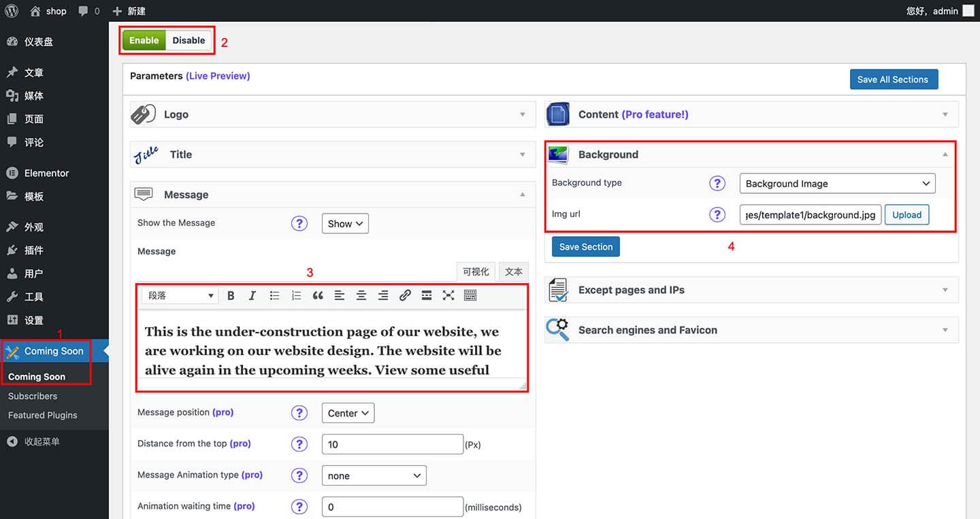Collapse the Background section
This screenshot has height=519, width=980.
(751, 154)
